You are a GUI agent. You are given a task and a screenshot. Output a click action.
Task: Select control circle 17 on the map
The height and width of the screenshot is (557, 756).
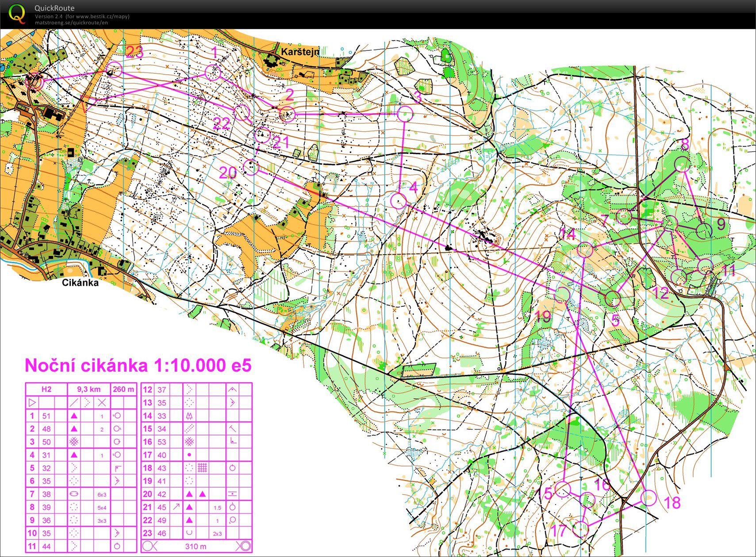[581, 529]
